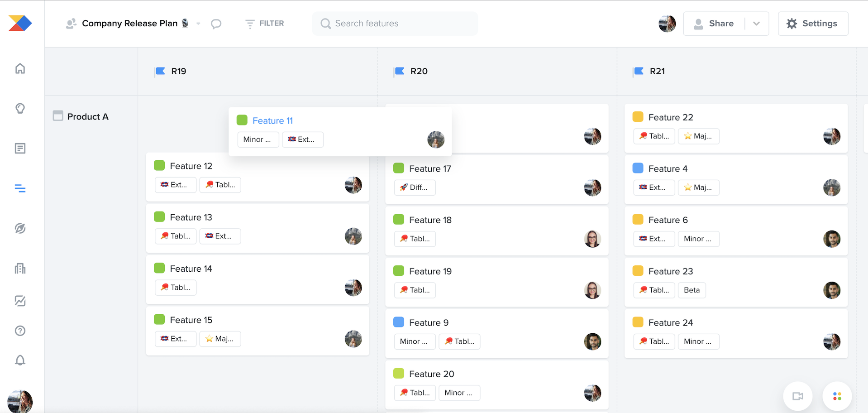Click the video recorder floating button
The width and height of the screenshot is (868, 413).
[x=798, y=396]
